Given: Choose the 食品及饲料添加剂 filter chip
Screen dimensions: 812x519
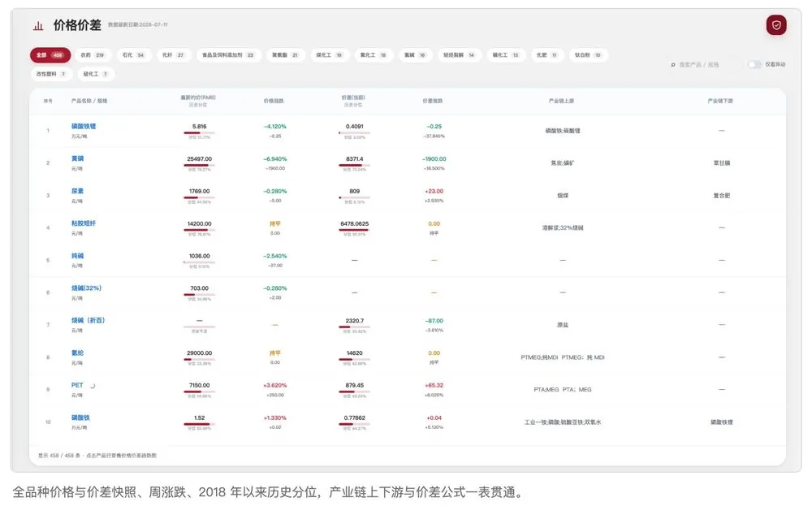Looking at the screenshot, I should pos(228,55).
